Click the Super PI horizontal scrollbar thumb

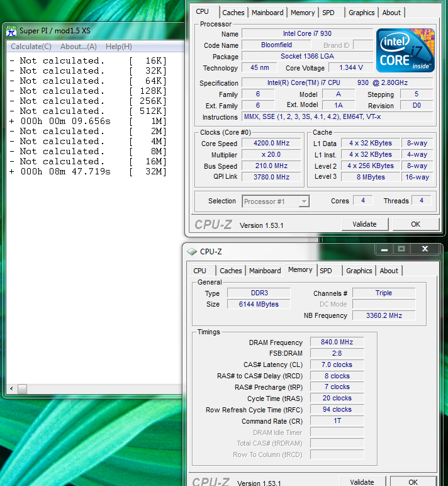(22, 388)
